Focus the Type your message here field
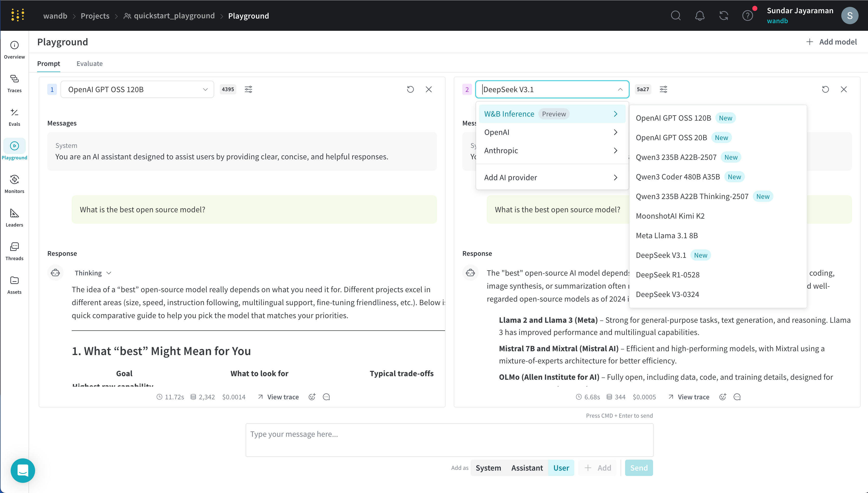 pyautogui.click(x=449, y=440)
